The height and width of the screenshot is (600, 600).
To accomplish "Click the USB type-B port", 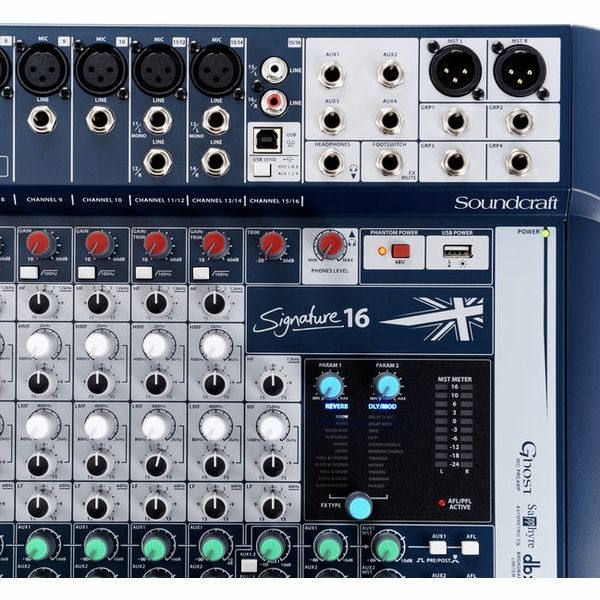I will (267, 140).
